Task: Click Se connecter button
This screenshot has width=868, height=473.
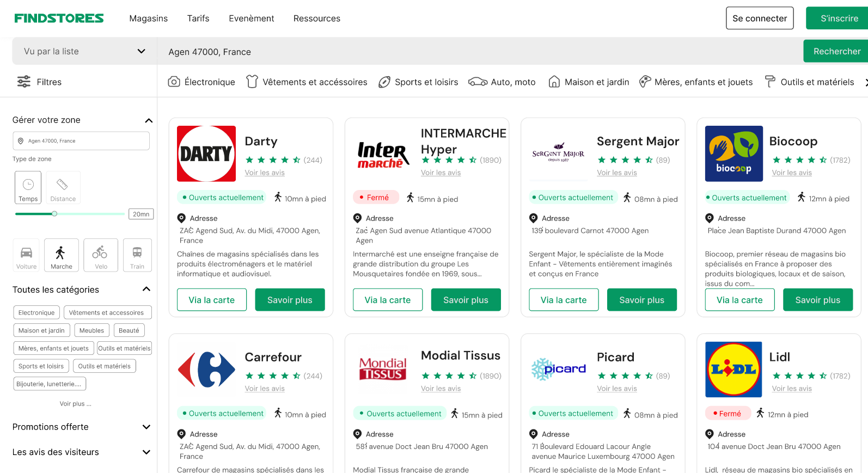Action: coord(760,18)
